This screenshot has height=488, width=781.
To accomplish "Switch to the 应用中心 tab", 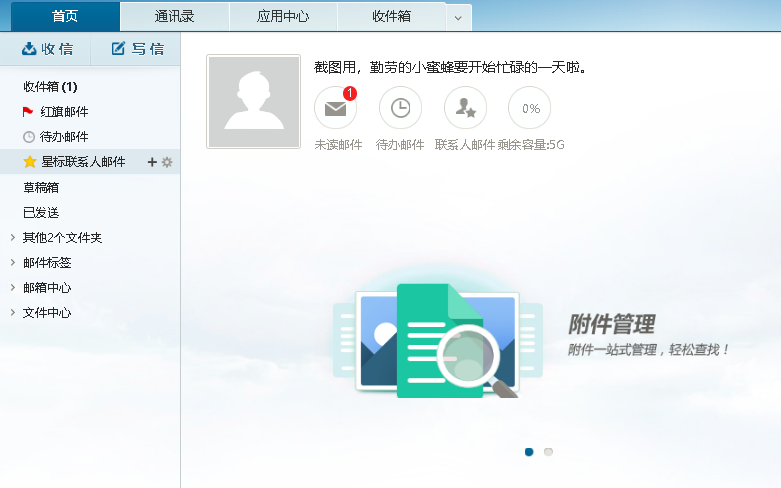I will point(283,17).
